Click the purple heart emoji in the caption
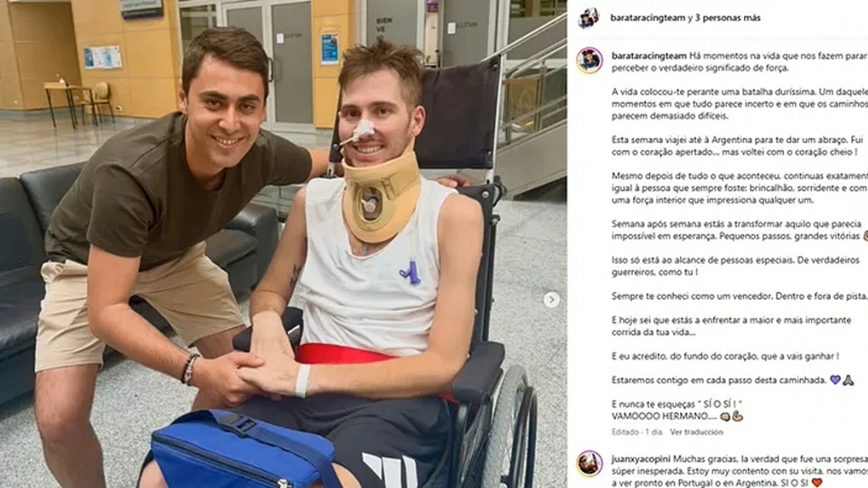The width and height of the screenshot is (868, 488). tap(835, 380)
